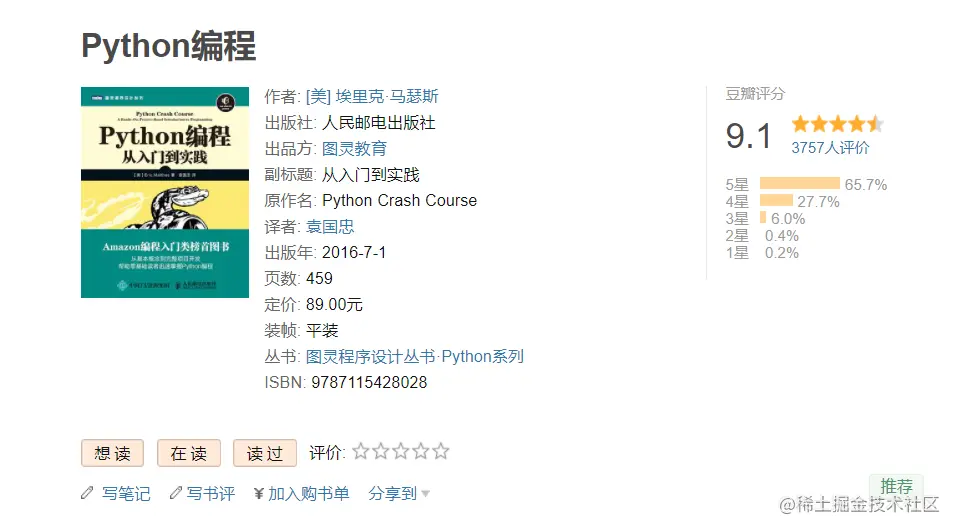This screenshot has height=532, width=957.
Task: Click the publisher text 人民邮电出版社
Action: (x=378, y=123)
